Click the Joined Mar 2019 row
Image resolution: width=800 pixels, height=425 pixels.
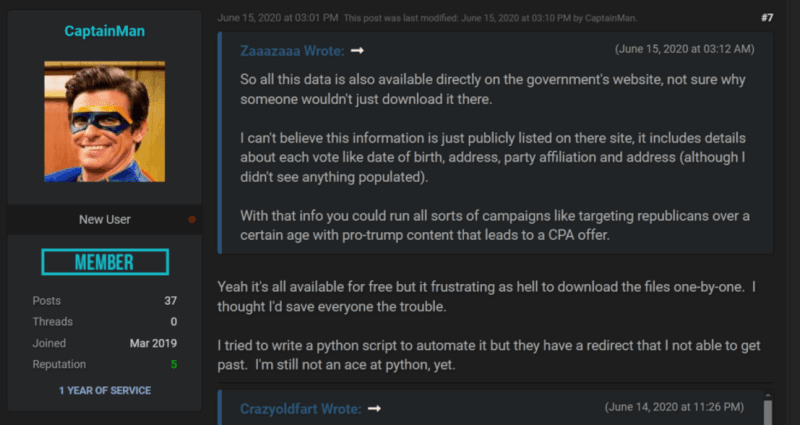[x=105, y=343]
